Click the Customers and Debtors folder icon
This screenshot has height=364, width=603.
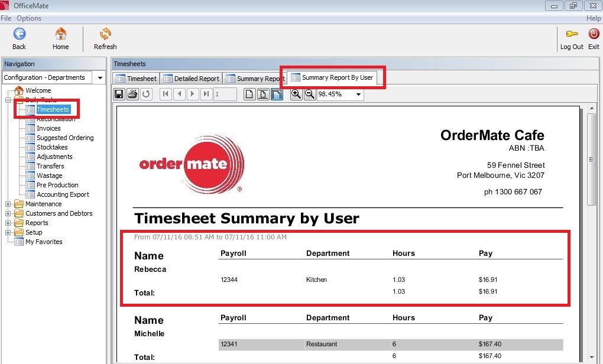[19, 213]
